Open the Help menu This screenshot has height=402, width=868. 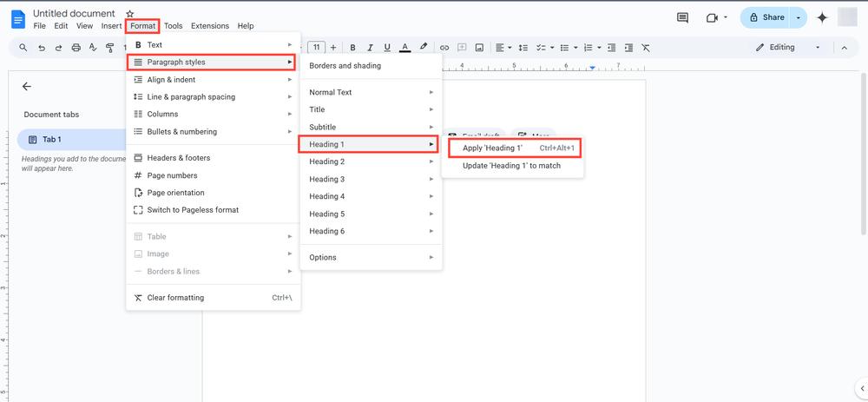(x=246, y=26)
